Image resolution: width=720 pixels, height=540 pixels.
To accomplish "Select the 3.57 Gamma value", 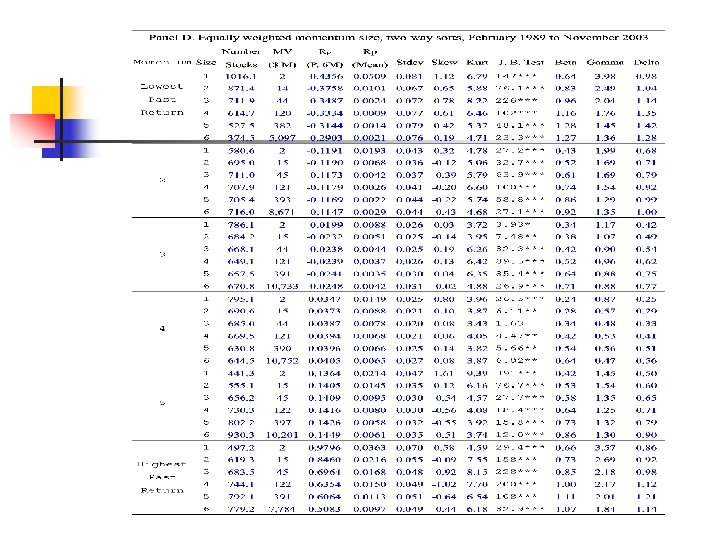I will (605, 448).
